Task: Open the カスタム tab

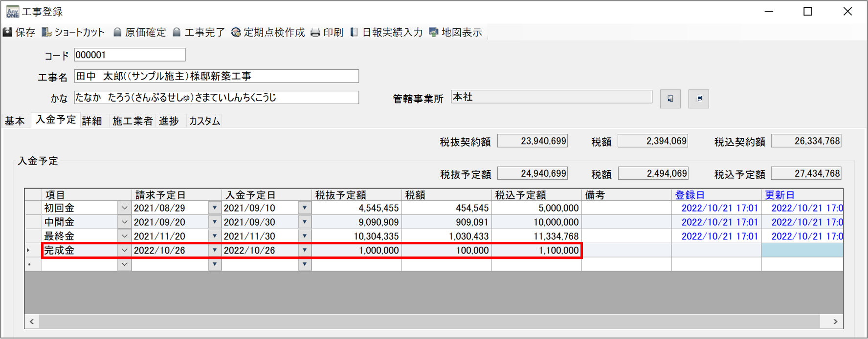Action: pyautogui.click(x=204, y=121)
